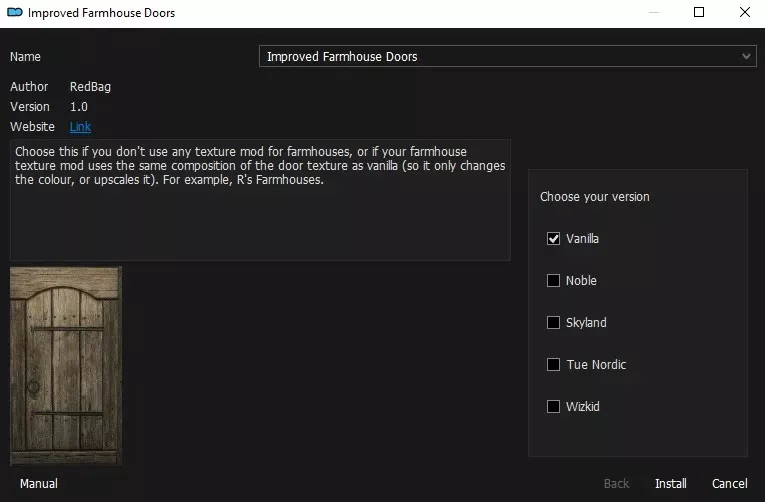Click the Choose your version heading

[595, 197]
